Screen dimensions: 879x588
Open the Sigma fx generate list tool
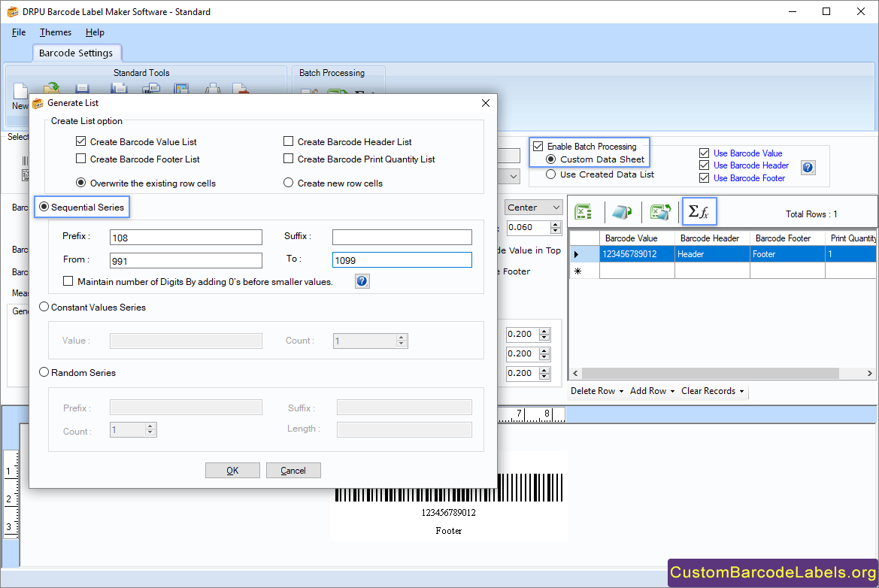pyautogui.click(x=699, y=211)
